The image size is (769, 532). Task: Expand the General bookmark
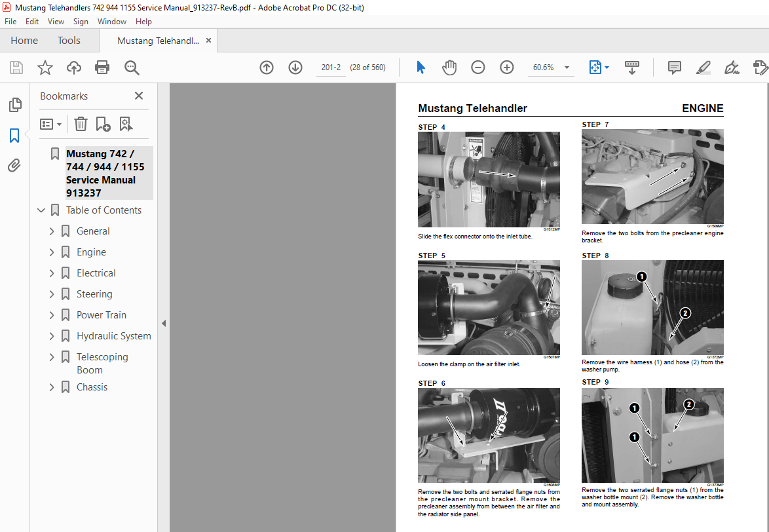point(52,231)
